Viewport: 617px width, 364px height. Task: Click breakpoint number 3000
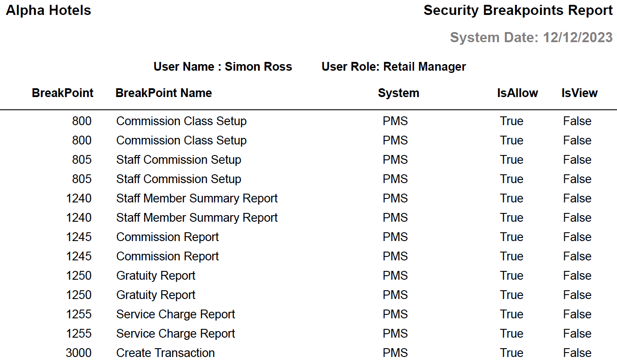79,353
